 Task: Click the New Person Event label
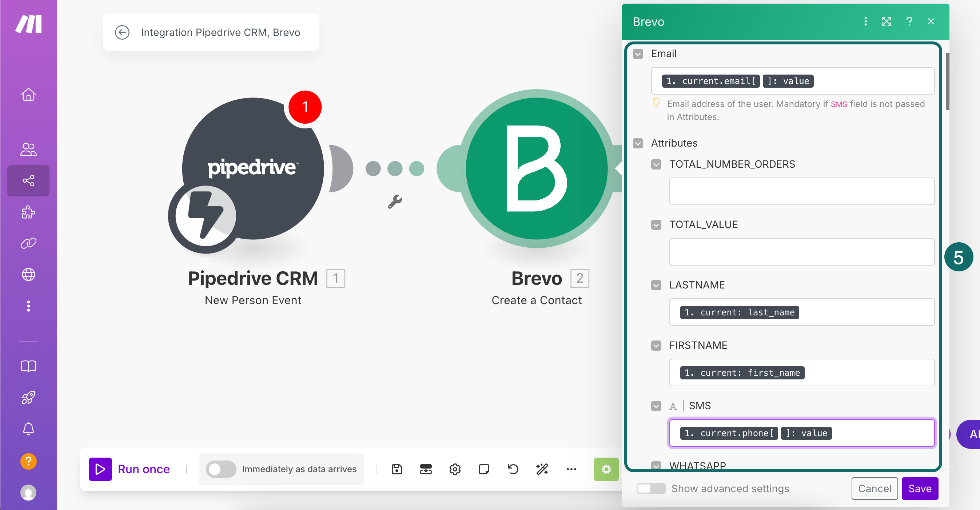coord(252,300)
